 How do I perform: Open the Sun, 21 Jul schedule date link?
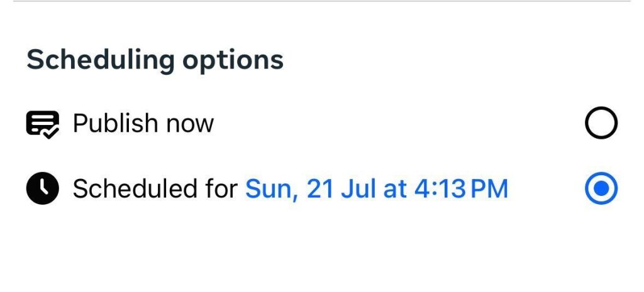pos(377,188)
